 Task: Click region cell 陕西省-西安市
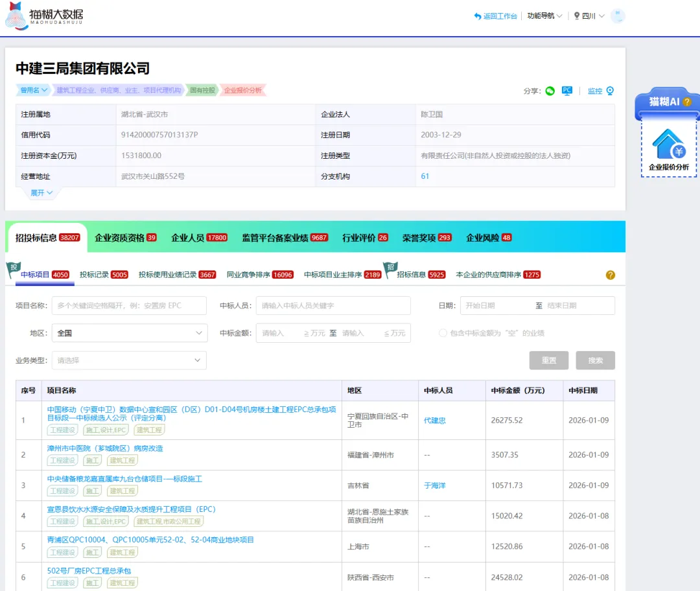pyautogui.click(x=371, y=577)
